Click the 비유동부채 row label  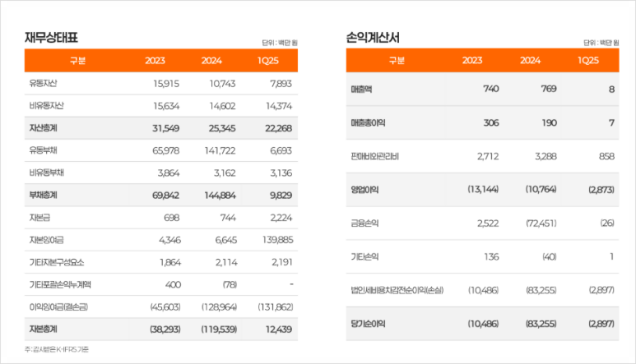pos(47,173)
